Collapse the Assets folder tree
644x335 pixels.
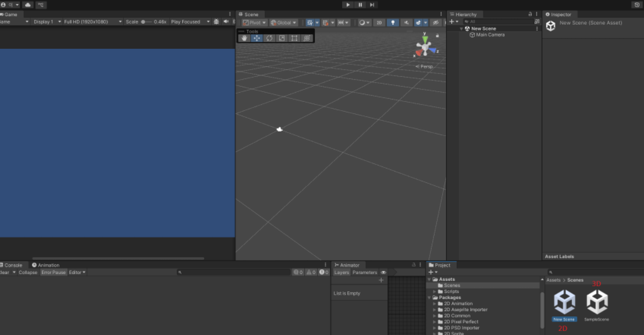(x=429, y=279)
